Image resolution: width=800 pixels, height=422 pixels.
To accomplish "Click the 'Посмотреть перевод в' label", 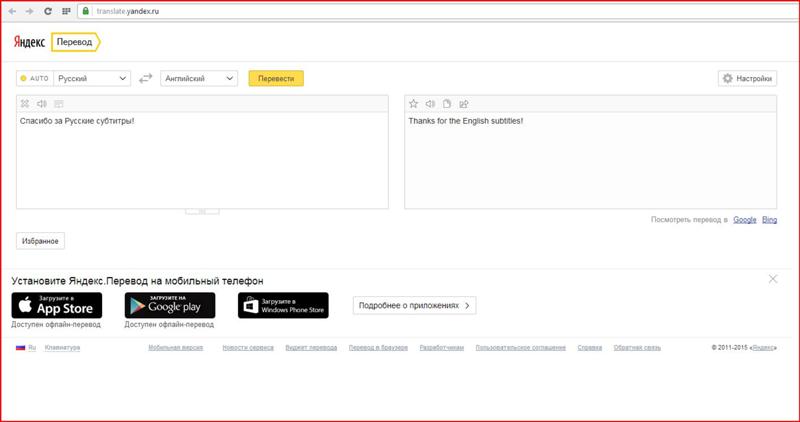I will (689, 219).
